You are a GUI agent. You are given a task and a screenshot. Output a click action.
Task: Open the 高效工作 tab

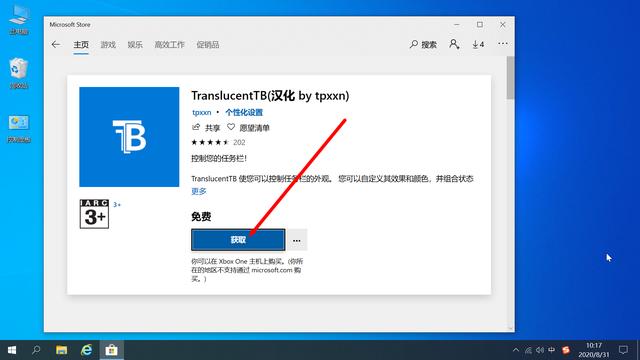(x=169, y=44)
